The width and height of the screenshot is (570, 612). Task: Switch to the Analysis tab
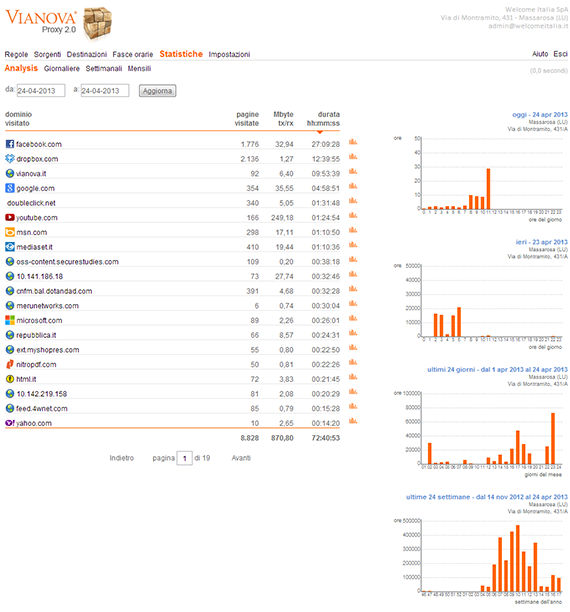coord(21,68)
